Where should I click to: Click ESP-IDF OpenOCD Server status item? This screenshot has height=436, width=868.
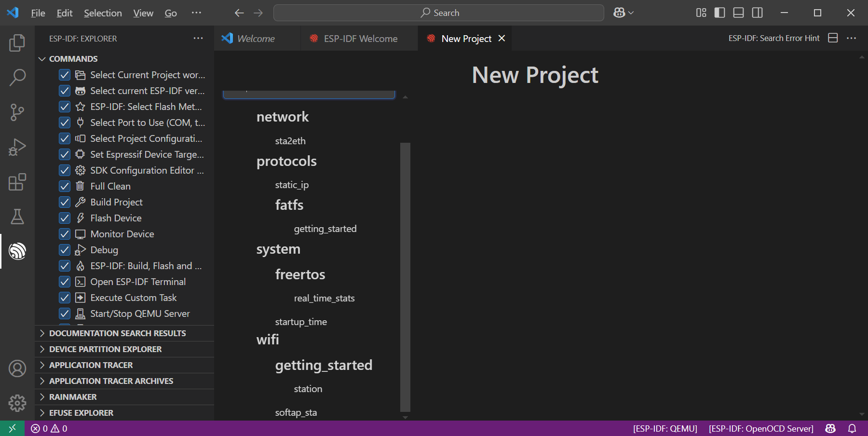coord(761,428)
